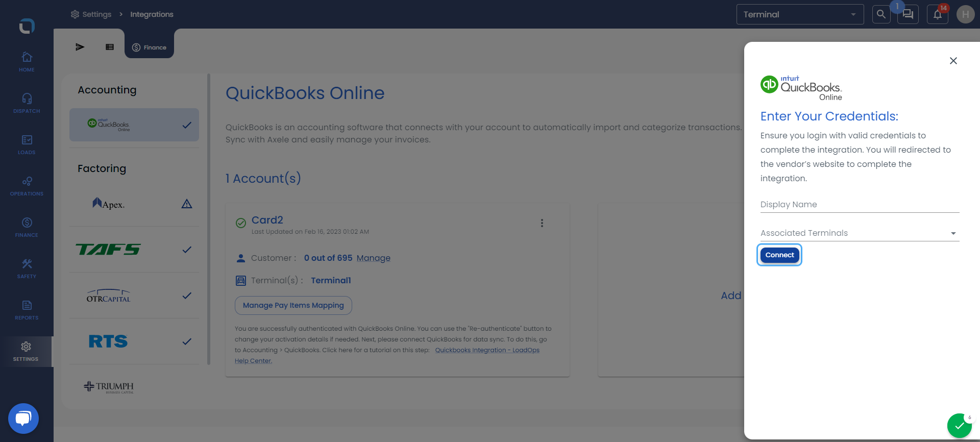Open the Safety section
Viewport: 980px width, 442px height.
pos(27,268)
